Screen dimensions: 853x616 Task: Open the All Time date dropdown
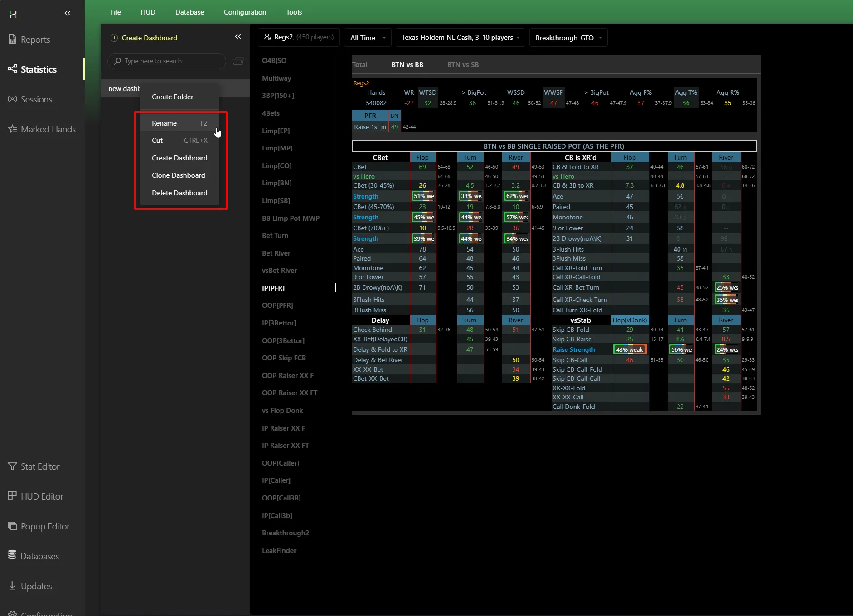368,38
